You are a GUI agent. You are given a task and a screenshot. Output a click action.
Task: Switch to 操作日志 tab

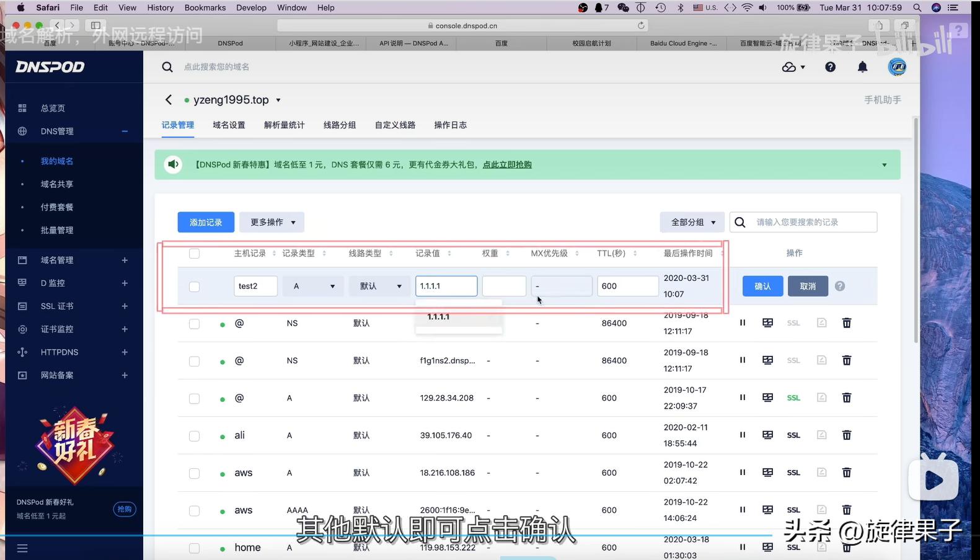(450, 125)
